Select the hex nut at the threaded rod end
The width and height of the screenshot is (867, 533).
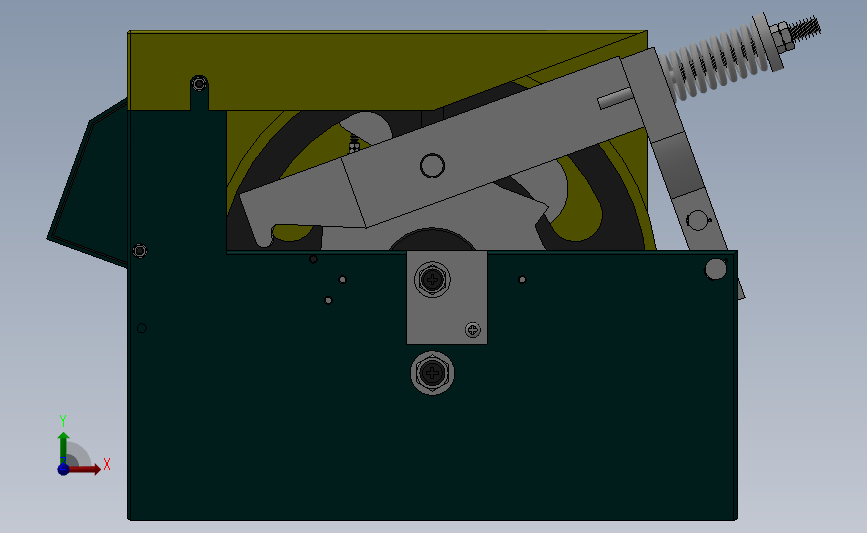pyautogui.click(x=782, y=35)
